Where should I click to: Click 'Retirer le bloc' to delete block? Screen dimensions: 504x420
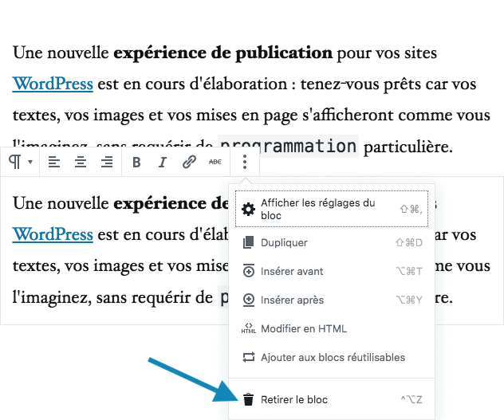[x=293, y=399]
